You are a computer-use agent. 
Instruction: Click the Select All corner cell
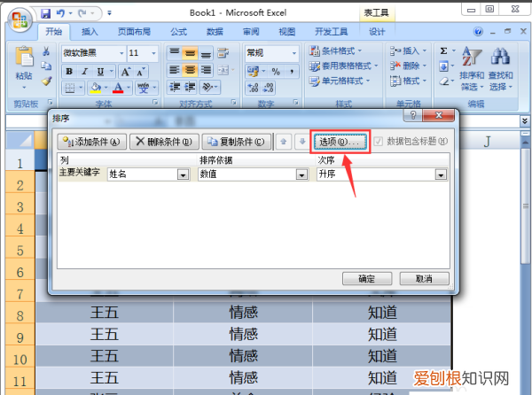20,140
